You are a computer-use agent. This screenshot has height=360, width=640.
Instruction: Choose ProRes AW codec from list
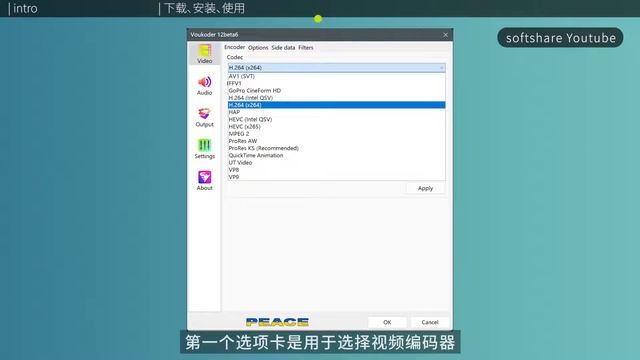[336, 141]
